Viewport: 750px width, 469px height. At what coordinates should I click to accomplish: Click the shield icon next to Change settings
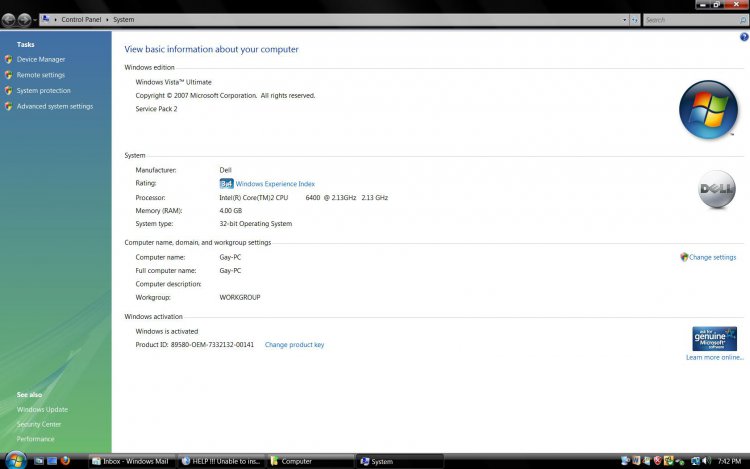[x=684, y=257]
